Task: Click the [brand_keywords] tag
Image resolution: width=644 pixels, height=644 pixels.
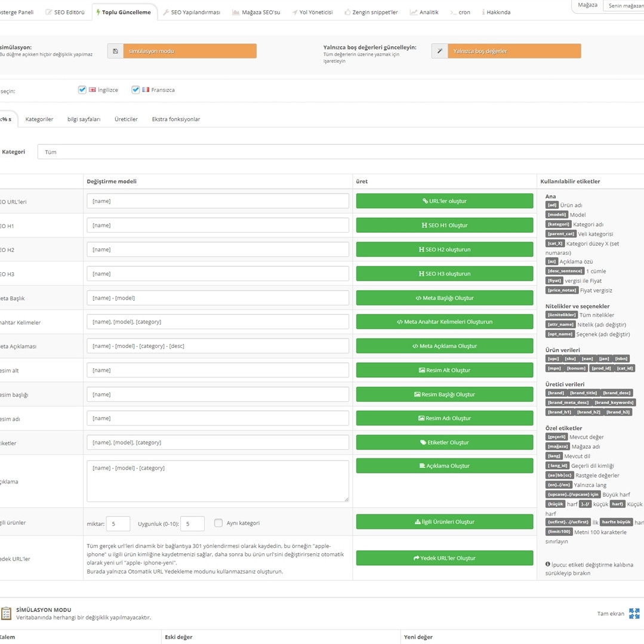Action: point(614,402)
